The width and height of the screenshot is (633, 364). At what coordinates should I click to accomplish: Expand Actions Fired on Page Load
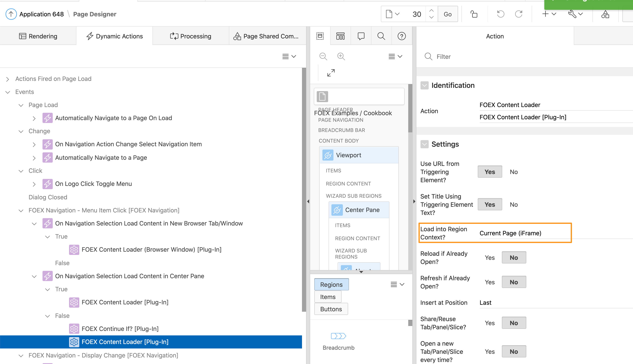[x=8, y=79]
